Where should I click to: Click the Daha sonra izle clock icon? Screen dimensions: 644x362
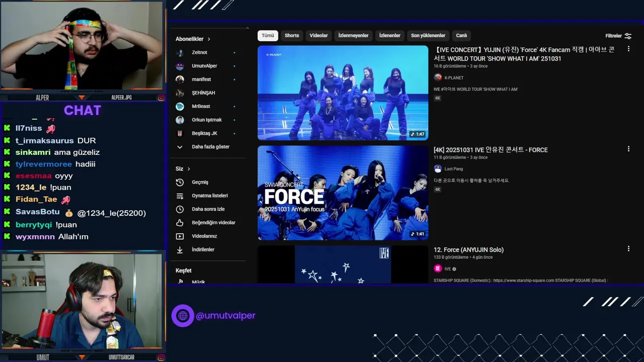point(180,209)
